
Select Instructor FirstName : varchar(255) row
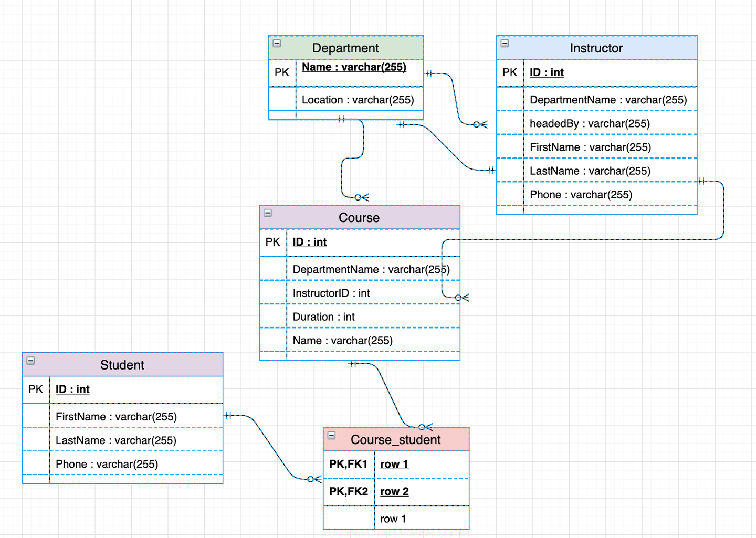pyautogui.click(x=597, y=147)
